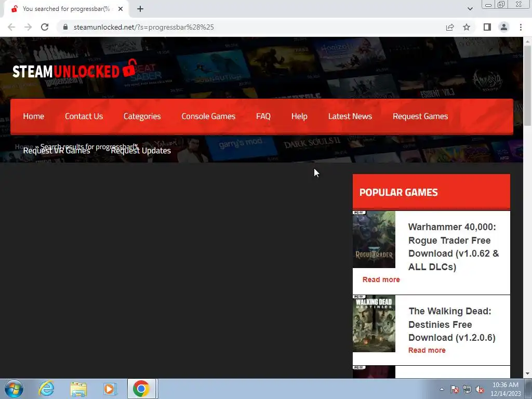The width and height of the screenshot is (532, 399).
Task: Open Categories menu item
Action: (142, 116)
